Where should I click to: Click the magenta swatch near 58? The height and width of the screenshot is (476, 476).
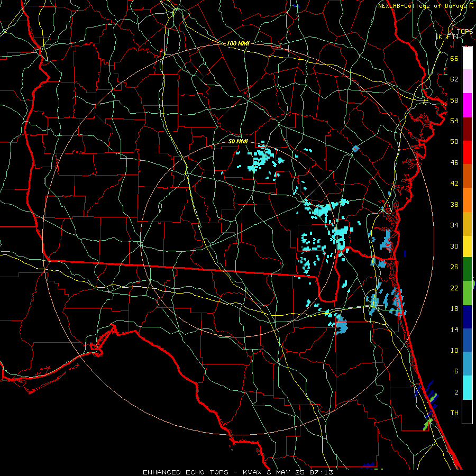click(x=467, y=105)
